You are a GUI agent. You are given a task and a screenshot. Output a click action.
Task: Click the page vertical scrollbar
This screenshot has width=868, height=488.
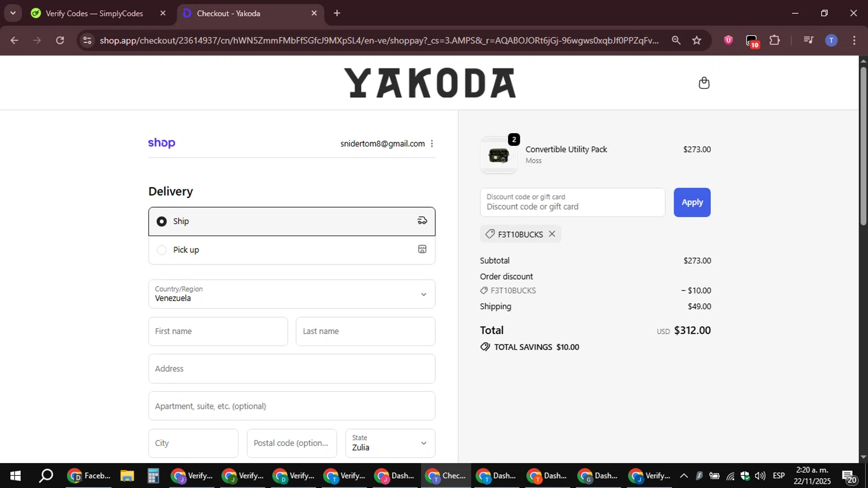tap(863, 146)
